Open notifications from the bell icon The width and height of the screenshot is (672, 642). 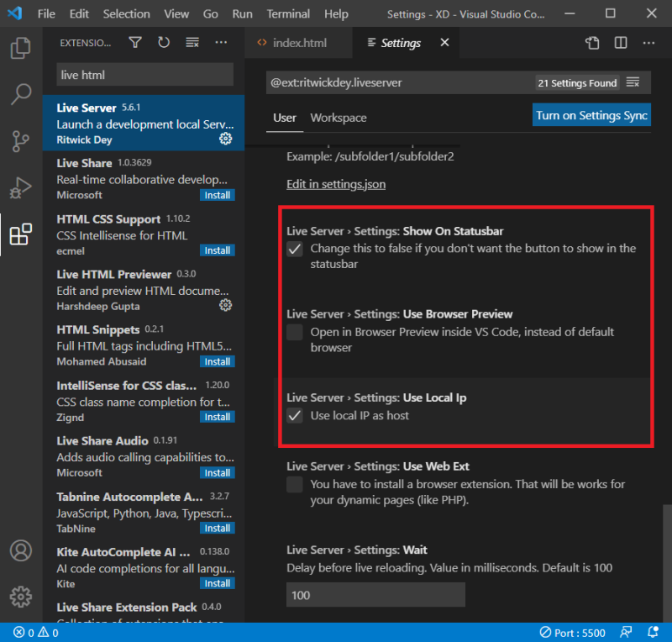654,633
